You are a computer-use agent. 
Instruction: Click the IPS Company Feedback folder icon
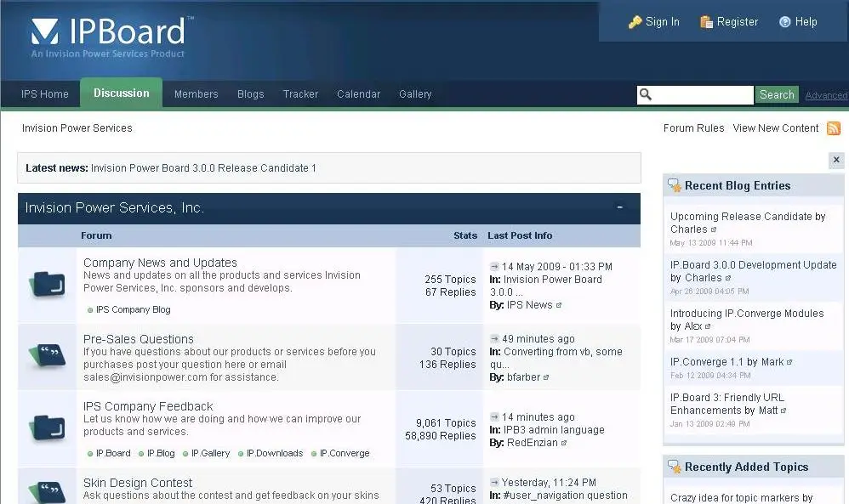[x=47, y=428]
